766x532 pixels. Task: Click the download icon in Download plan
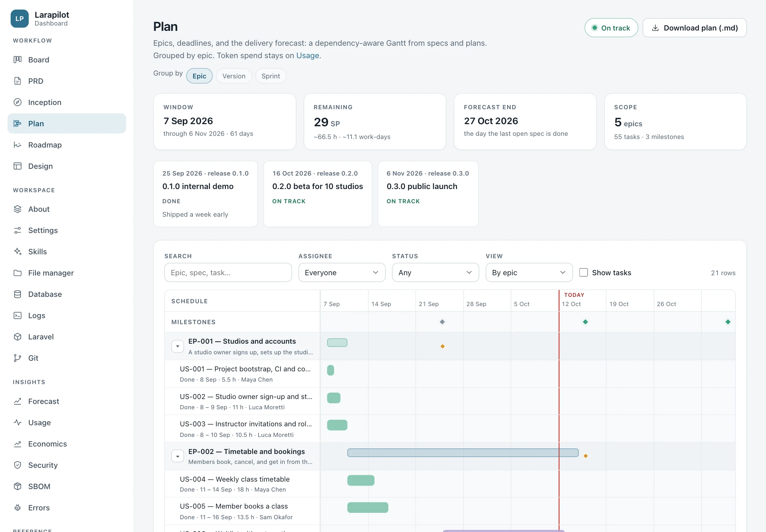click(x=655, y=28)
